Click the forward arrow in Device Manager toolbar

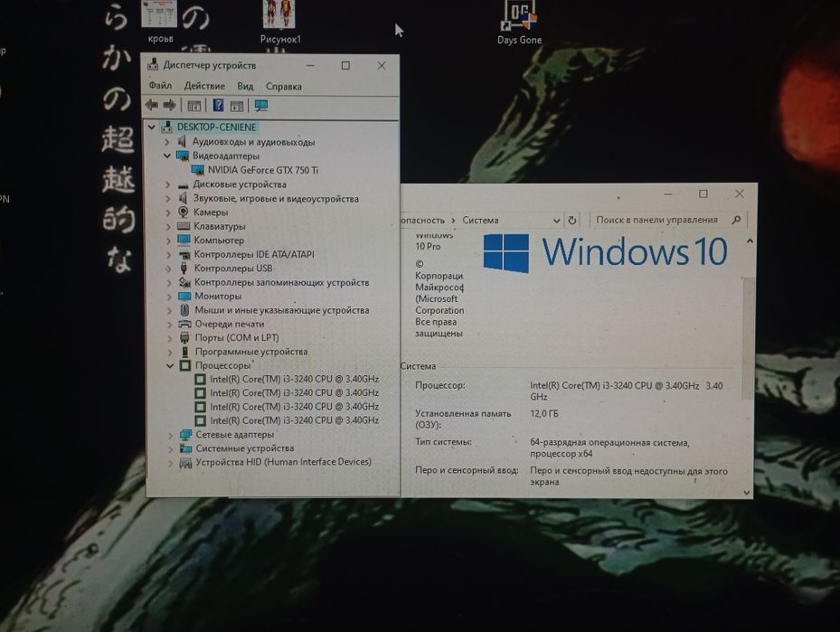pos(169,105)
